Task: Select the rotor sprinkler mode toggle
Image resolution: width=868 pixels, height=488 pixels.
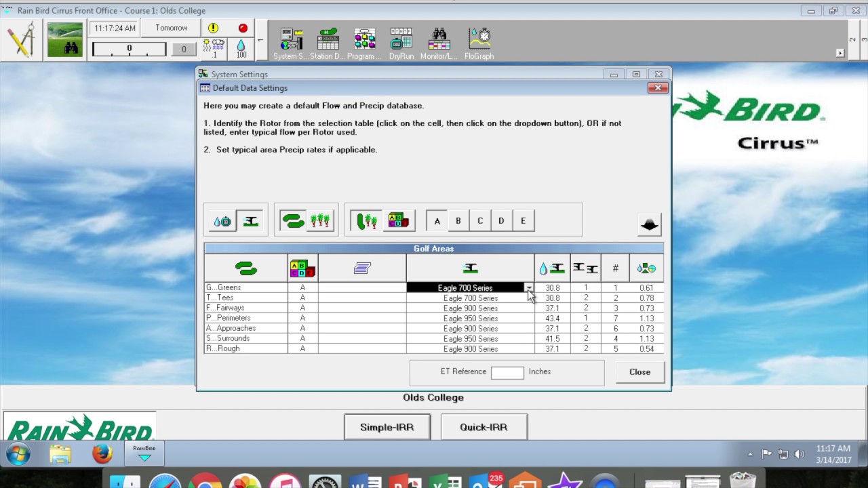Action: [250, 221]
